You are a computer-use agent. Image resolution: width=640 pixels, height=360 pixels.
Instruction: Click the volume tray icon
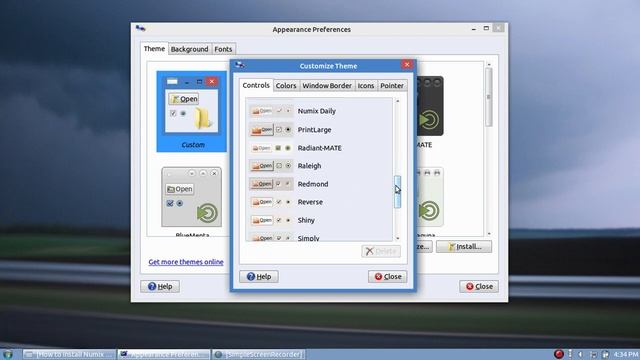coord(581,354)
